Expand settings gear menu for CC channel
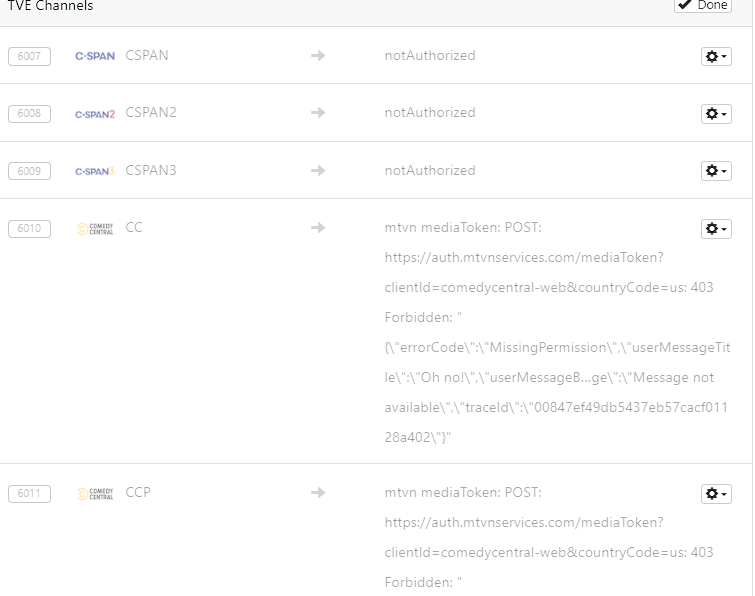Image resolution: width=755 pixels, height=596 pixels. pyautogui.click(x=716, y=229)
